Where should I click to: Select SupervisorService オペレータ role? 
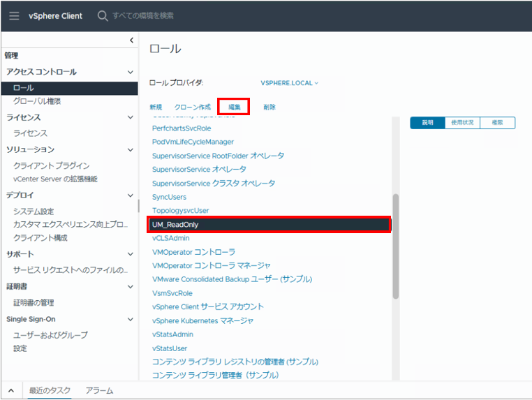click(x=199, y=170)
